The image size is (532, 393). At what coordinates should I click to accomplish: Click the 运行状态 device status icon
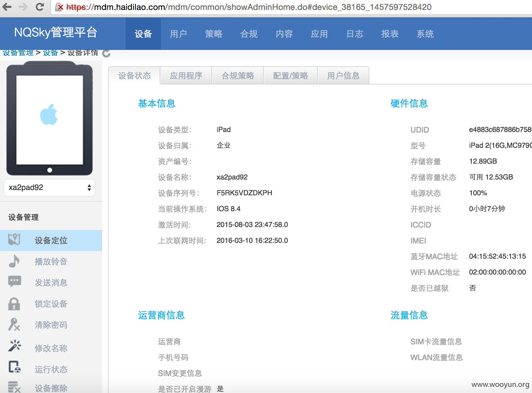(15, 367)
